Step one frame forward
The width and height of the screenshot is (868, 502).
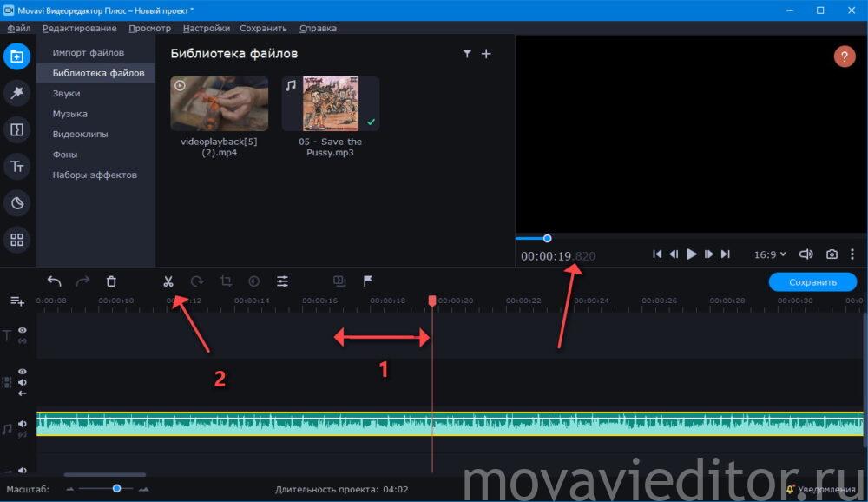click(708, 254)
